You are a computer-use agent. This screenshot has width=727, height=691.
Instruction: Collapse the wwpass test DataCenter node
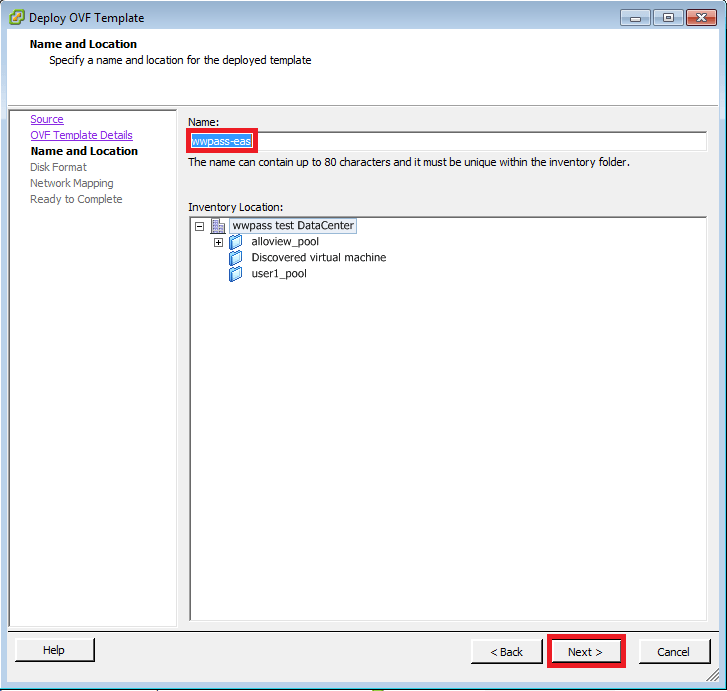pos(199,226)
